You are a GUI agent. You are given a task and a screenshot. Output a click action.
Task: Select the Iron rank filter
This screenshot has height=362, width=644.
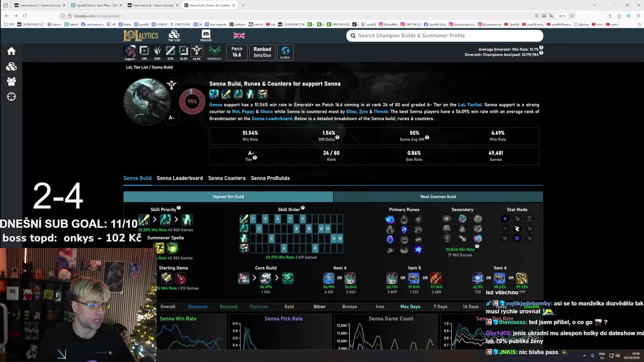pos(380,307)
